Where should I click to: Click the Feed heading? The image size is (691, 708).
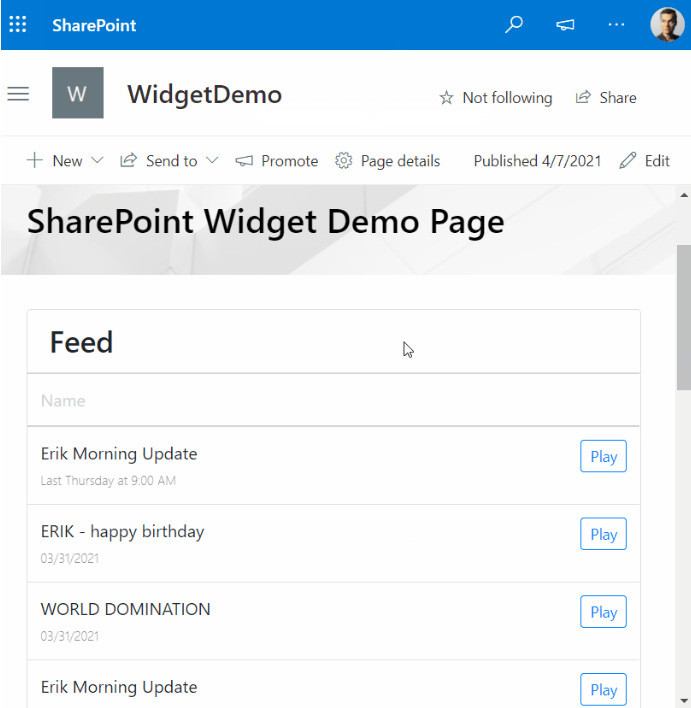pos(81,342)
